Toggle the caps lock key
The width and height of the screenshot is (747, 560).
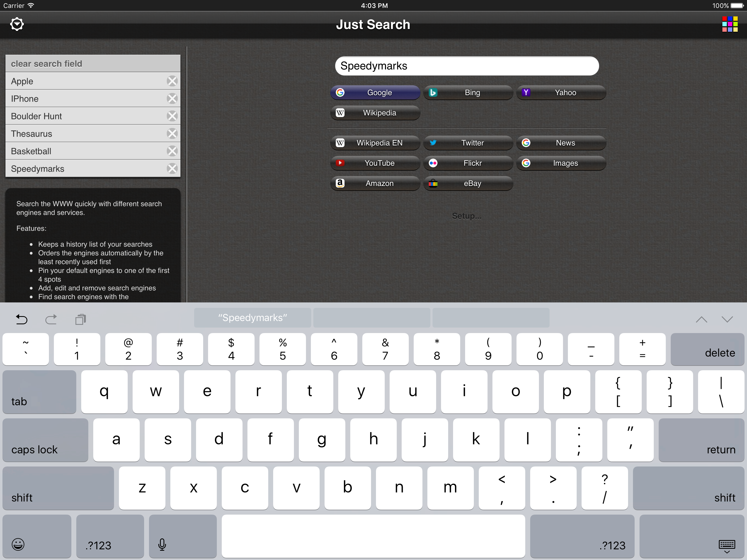pyautogui.click(x=45, y=440)
